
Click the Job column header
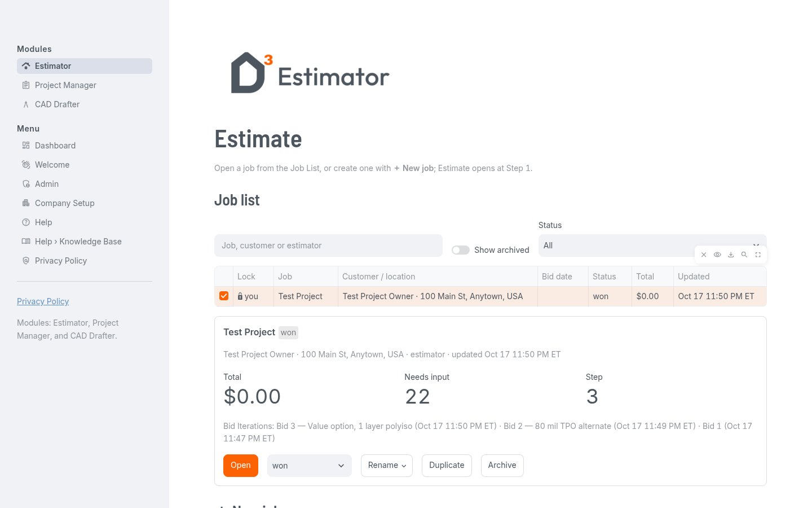click(306, 277)
